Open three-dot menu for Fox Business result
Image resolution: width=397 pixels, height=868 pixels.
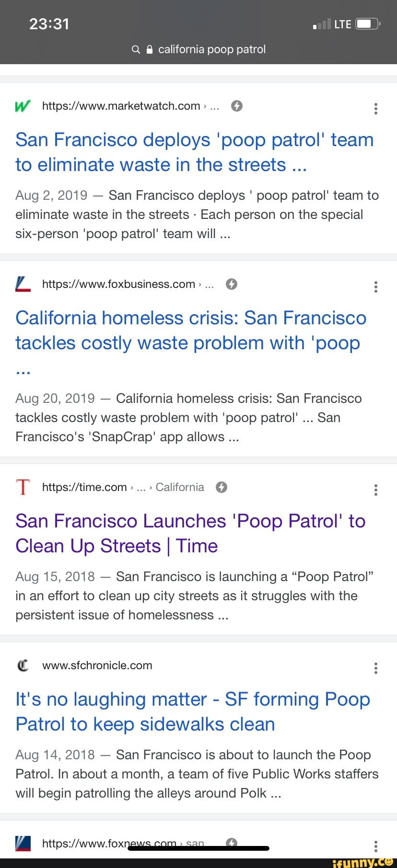click(x=375, y=287)
